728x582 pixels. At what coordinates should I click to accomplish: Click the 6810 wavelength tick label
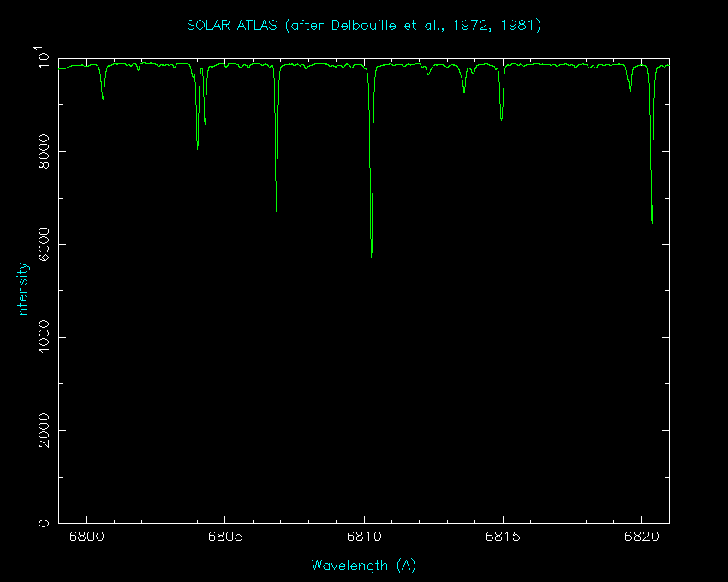click(x=364, y=537)
